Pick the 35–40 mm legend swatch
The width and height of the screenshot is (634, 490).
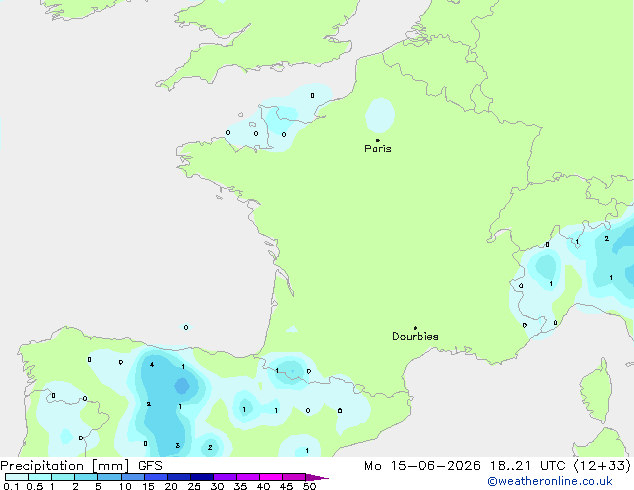tap(248, 477)
